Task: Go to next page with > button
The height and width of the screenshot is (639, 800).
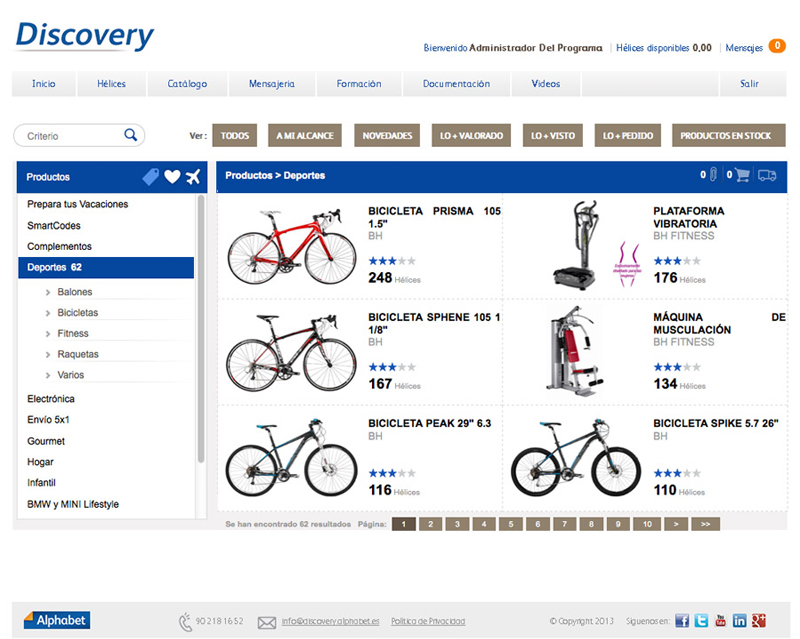Action: 676,524
